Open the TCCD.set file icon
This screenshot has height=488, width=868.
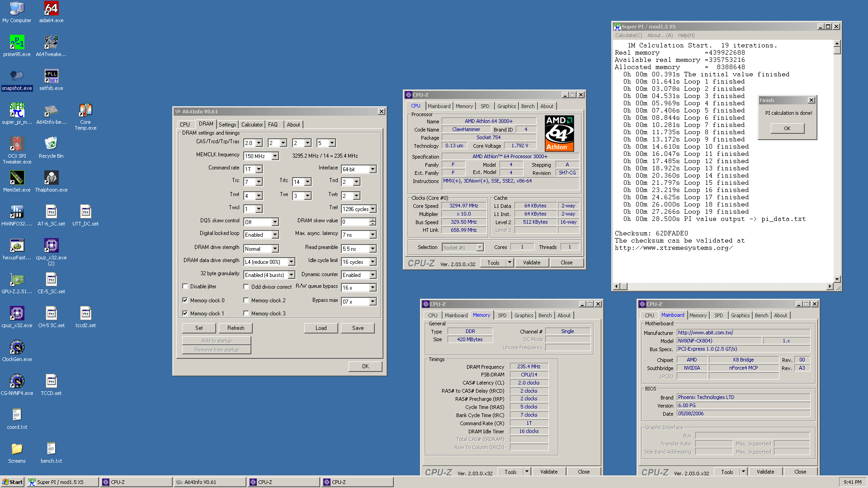click(x=51, y=385)
